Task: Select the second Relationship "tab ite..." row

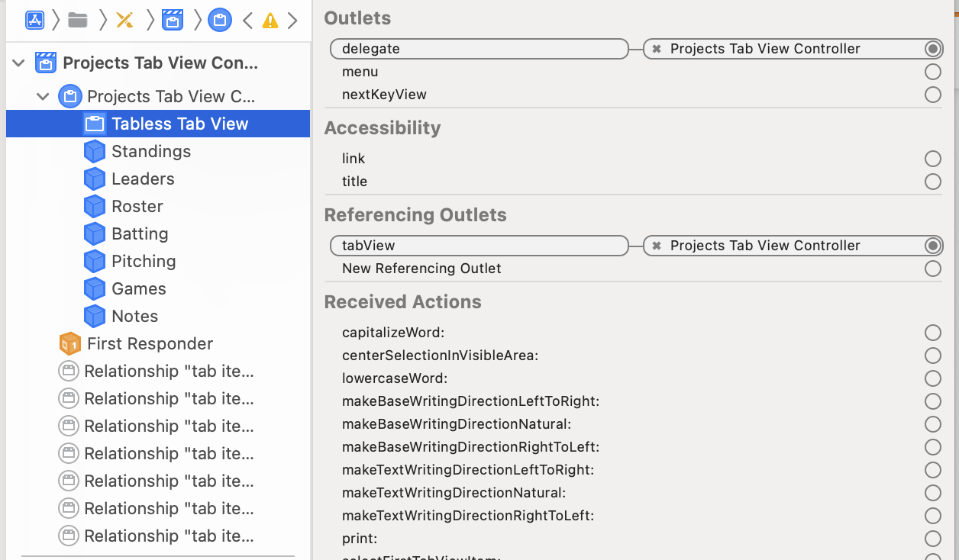Action: point(158,398)
